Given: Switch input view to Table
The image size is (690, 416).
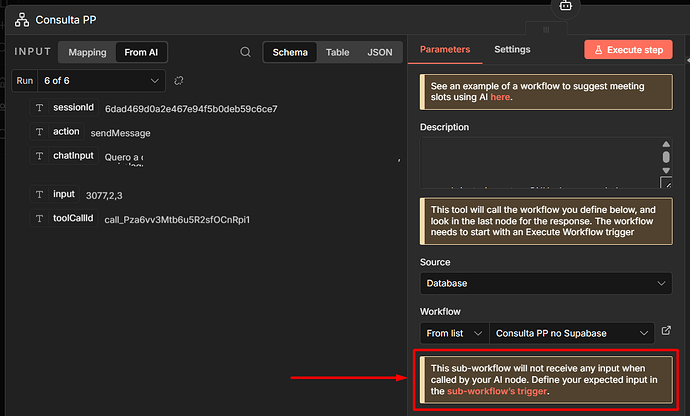Looking at the screenshot, I should click(338, 52).
